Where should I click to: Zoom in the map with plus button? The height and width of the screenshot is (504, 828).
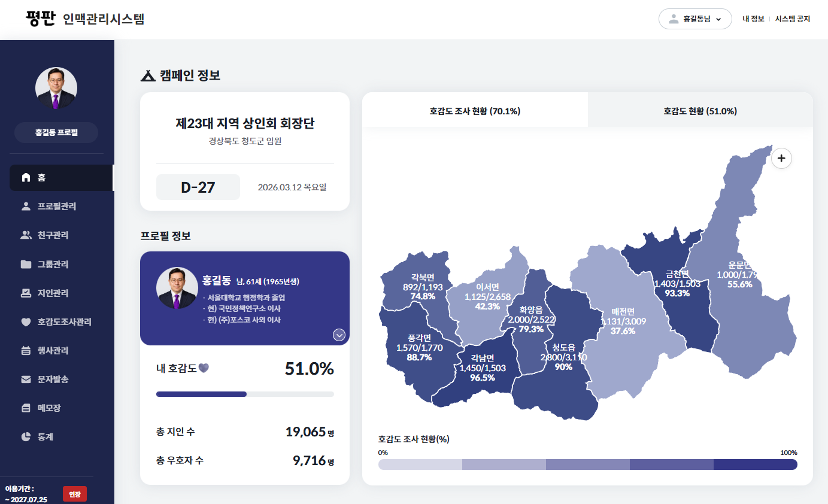(781, 159)
